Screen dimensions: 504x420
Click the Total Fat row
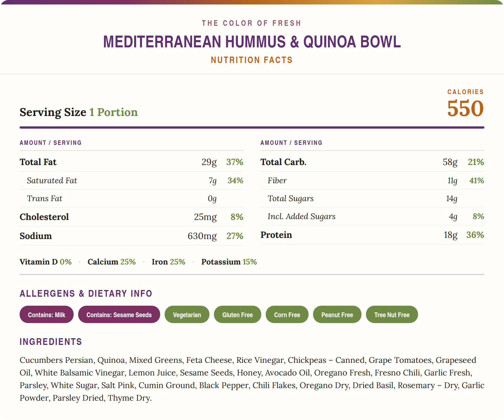[132, 162]
